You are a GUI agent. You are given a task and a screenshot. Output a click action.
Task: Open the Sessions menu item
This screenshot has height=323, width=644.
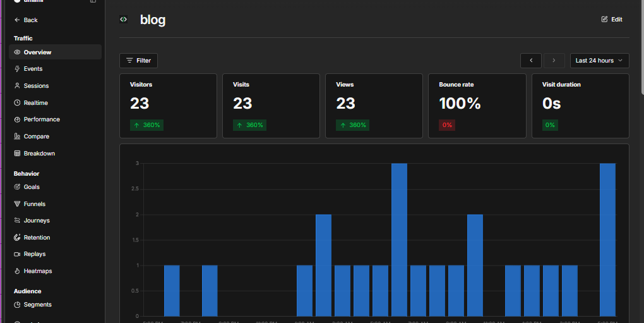(x=55, y=85)
